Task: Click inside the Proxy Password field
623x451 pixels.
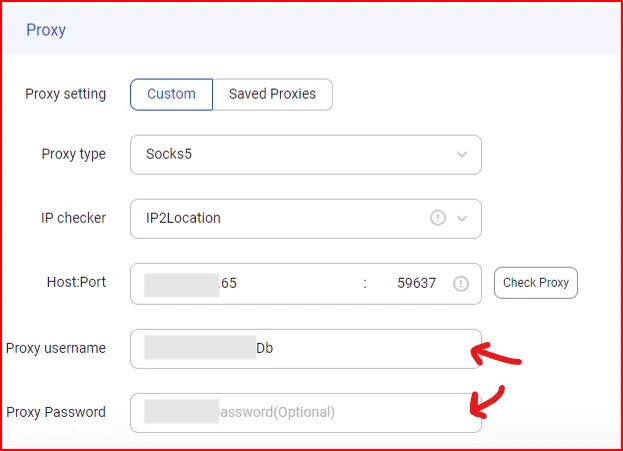Action: click(306, 412)
